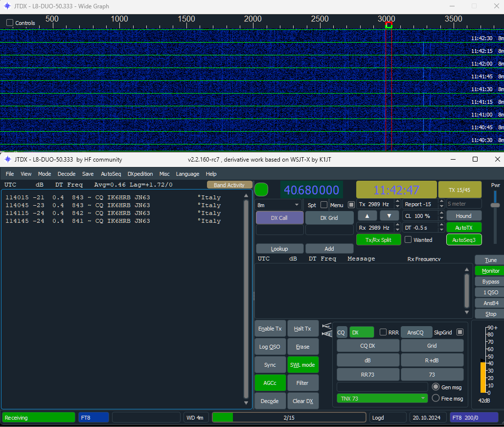504x427 pixels.
Task: Adjust the Rx 2989 Hz spinner
Action: pos(378,228)
